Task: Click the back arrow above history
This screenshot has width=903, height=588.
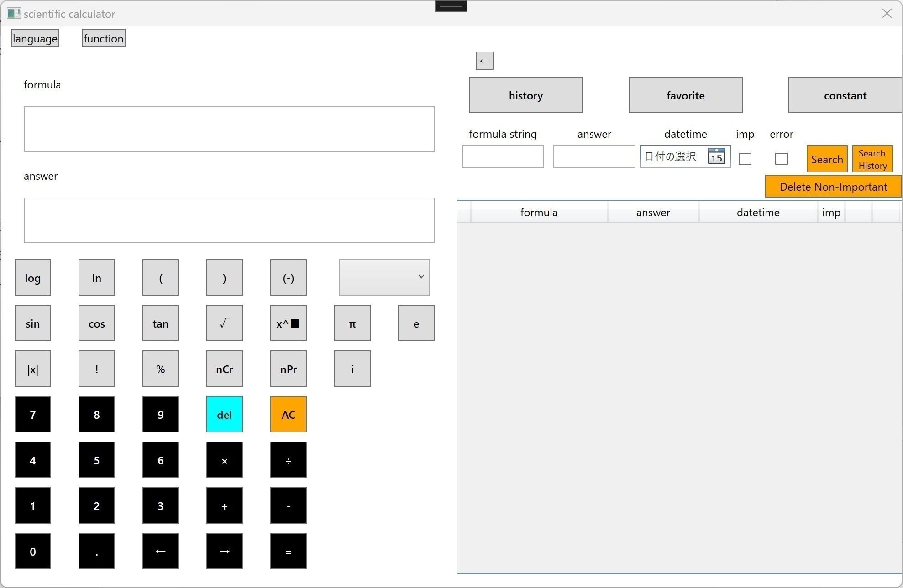Action: 484,61
